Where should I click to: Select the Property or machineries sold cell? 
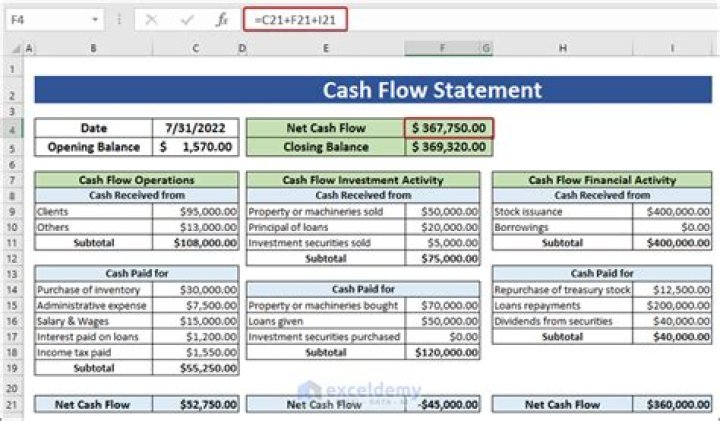tap(326, 212)
